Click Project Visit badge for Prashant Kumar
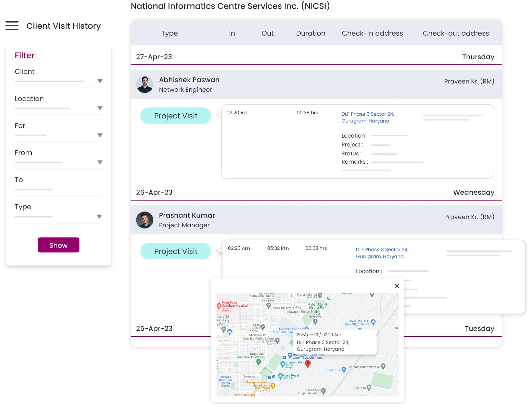 tap(176, 251)
